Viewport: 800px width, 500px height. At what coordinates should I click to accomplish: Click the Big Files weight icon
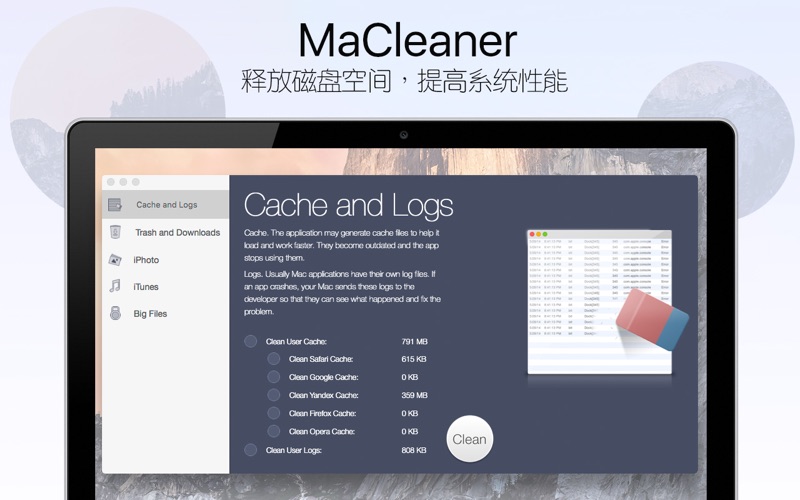tap(115, 313)
